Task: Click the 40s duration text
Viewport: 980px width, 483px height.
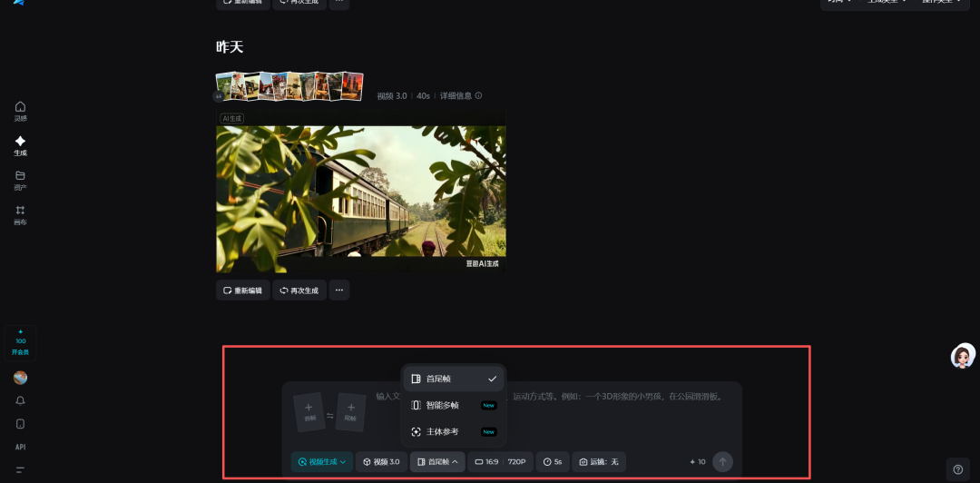Action: 423,95
